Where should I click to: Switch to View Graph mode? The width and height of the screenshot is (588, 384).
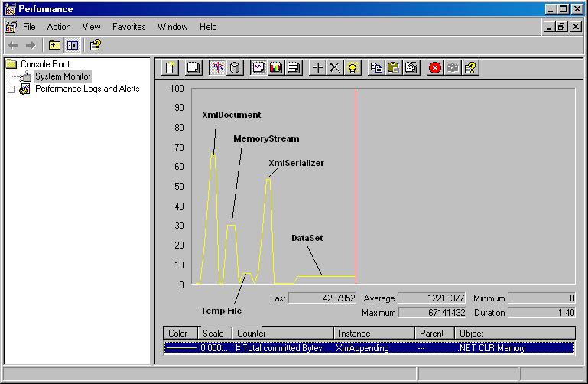pos(258,68)
